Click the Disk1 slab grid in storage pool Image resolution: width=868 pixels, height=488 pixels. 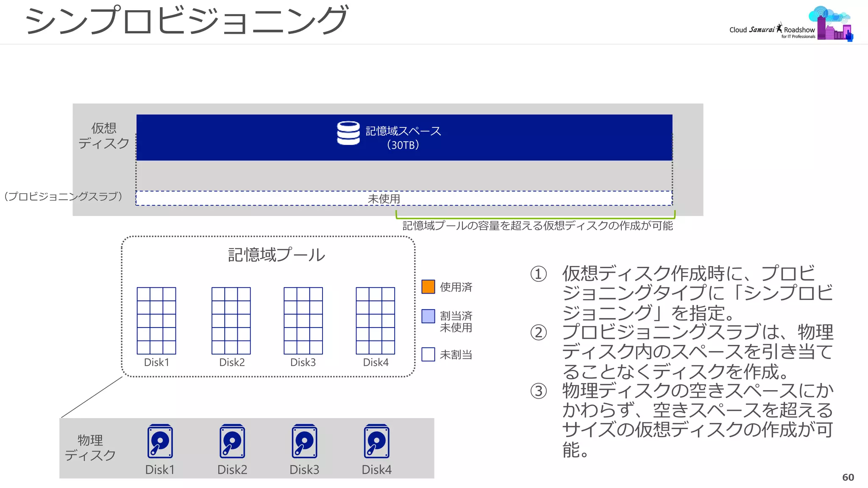[x=156, y=321]
